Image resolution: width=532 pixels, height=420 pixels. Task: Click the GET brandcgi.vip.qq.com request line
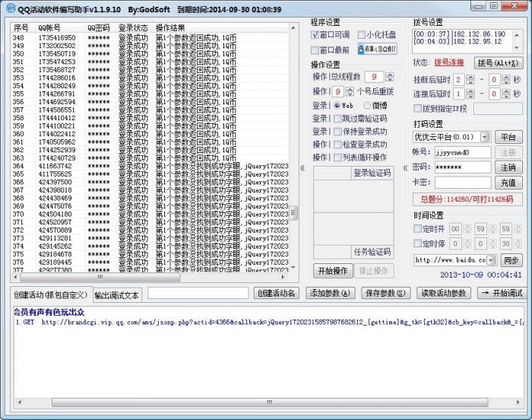(x=269, y=322)
